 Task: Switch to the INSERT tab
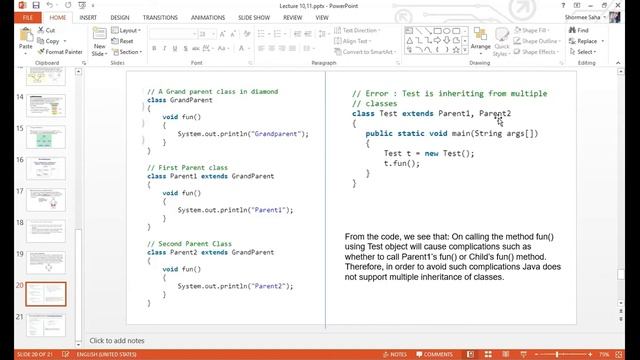tap(88, 18)
